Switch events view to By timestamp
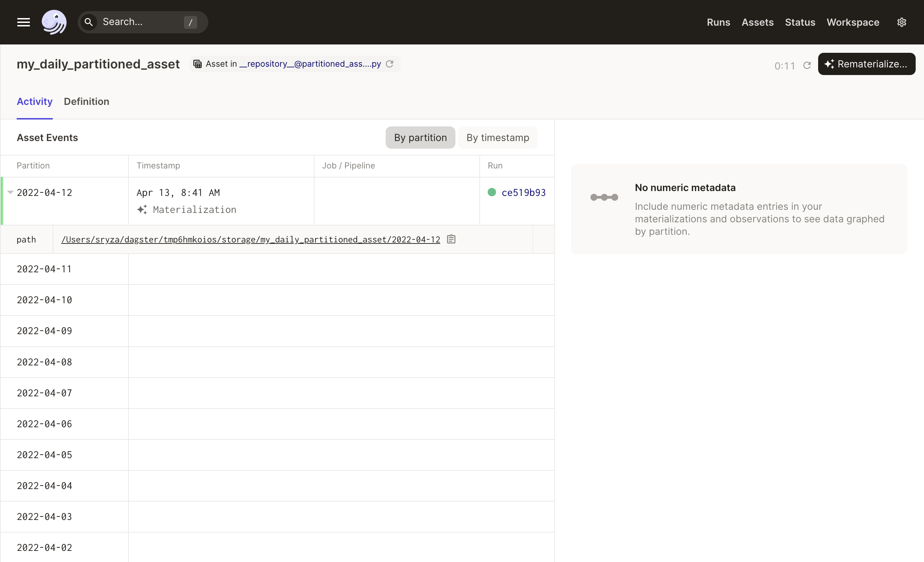This screenshot has height=562, width=924. click(498, 137)
